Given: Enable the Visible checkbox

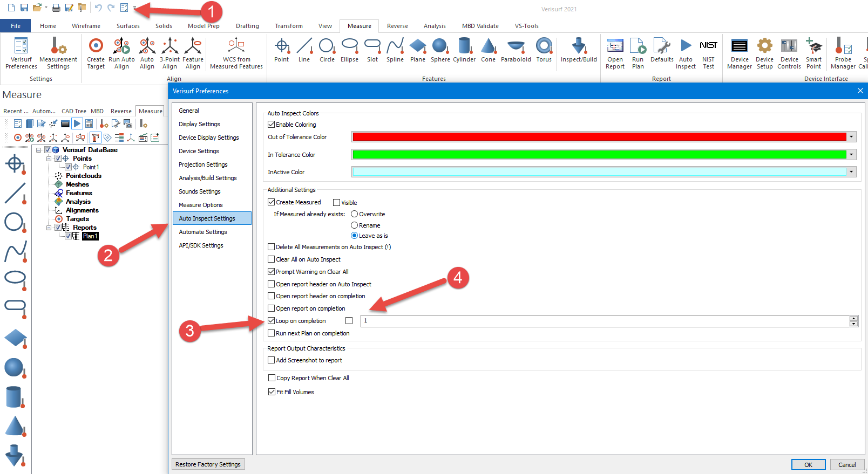Looking at the screenshot, I should coord(336,203).
